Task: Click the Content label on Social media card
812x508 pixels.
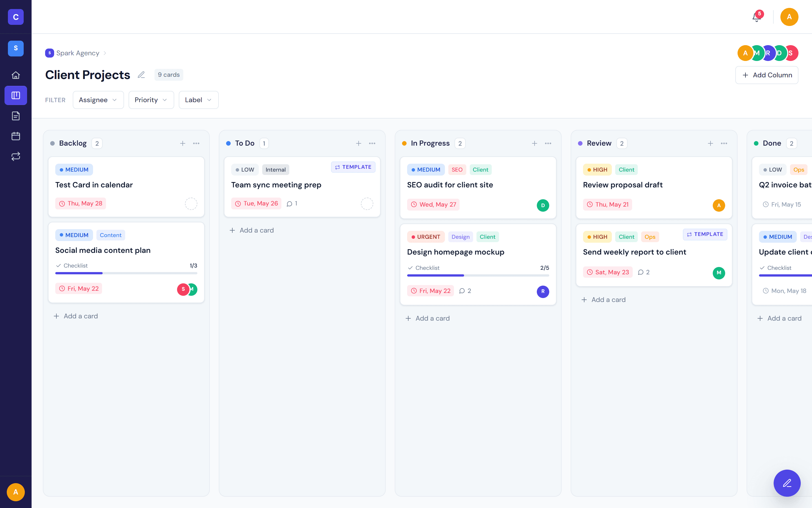Action: pos(111,235)
